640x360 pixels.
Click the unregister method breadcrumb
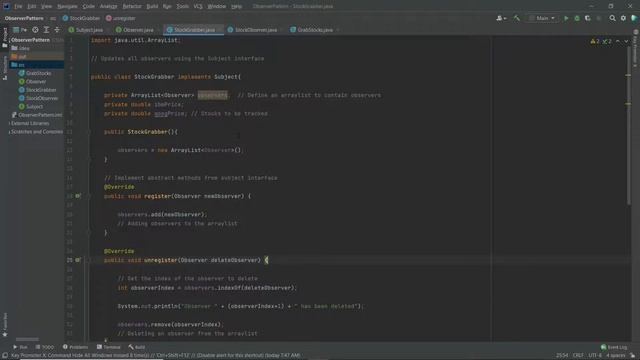[x=120, y=18]
